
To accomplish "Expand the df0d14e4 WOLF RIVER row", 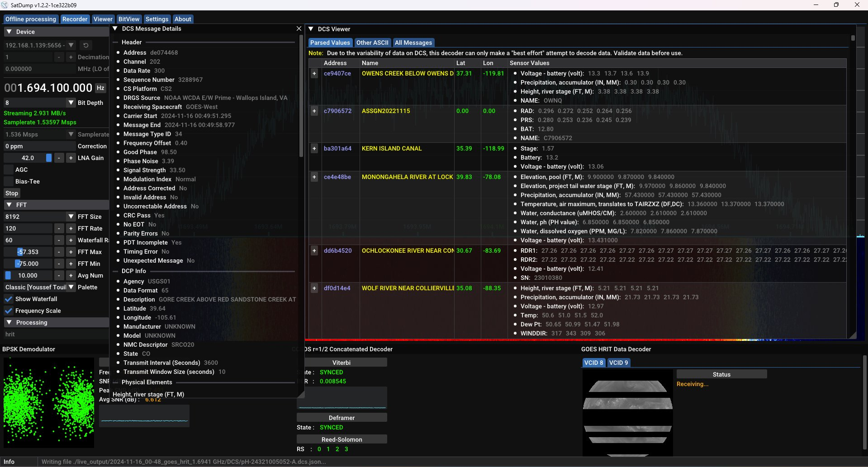I will click(314, 288).
